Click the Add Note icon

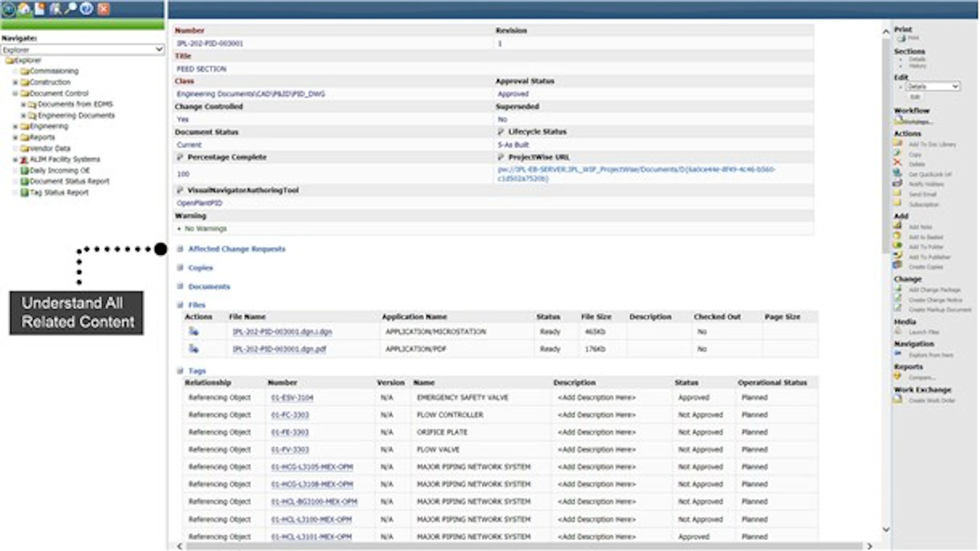897,226
